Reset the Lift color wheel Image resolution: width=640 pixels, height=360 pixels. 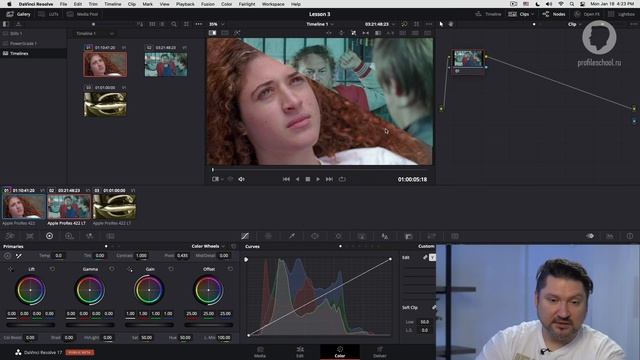(x=52, y=269)
